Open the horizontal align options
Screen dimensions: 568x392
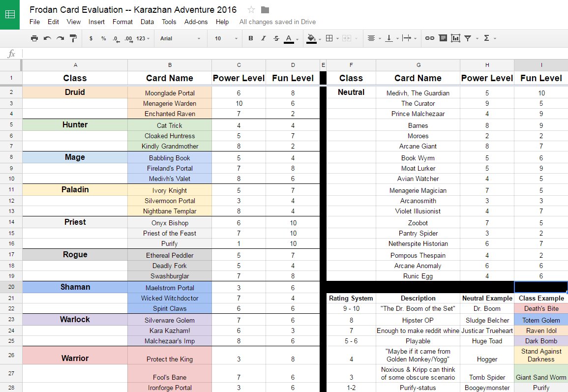(x=371, y=38)
